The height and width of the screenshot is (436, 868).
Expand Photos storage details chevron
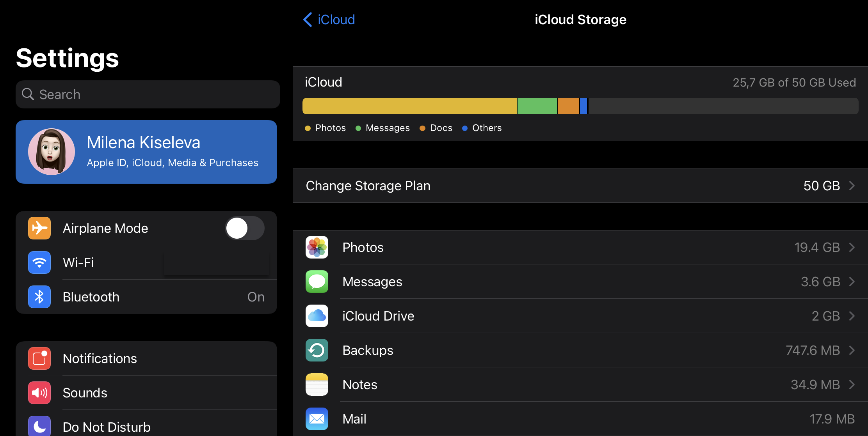coord(852,247)
